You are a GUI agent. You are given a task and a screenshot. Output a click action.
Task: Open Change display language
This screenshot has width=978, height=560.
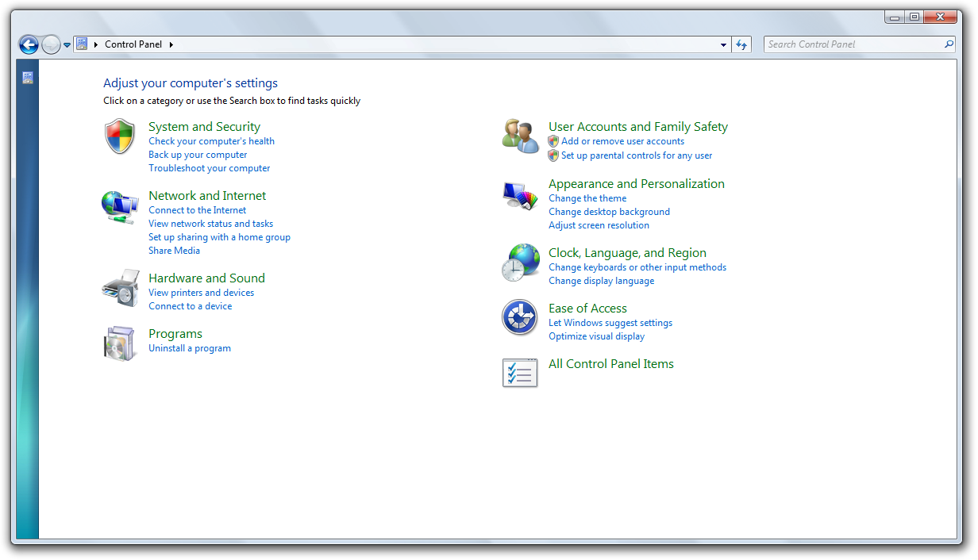point(601,281)
